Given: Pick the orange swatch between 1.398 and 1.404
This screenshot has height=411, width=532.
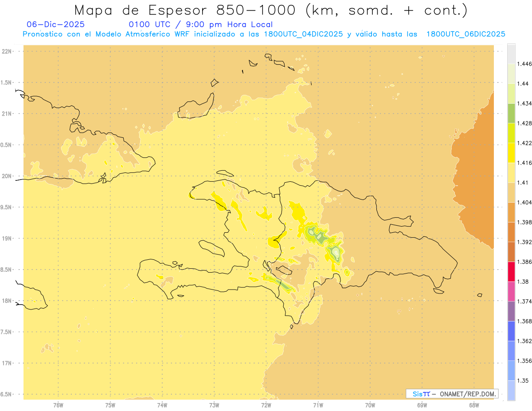Looking at the screenshot, I should (x=511, y=212).
